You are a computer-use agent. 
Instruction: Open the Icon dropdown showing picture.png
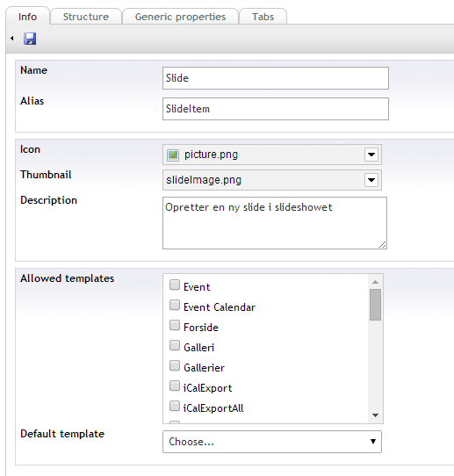[x=272, y=155]
